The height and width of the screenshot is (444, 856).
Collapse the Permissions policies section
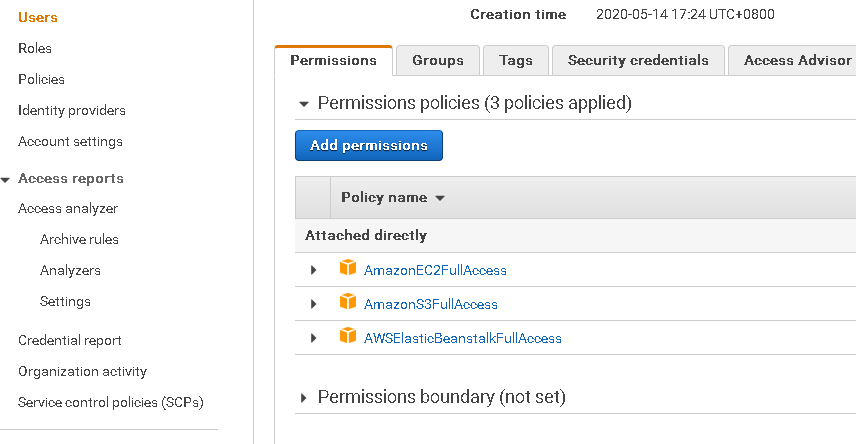304,104
